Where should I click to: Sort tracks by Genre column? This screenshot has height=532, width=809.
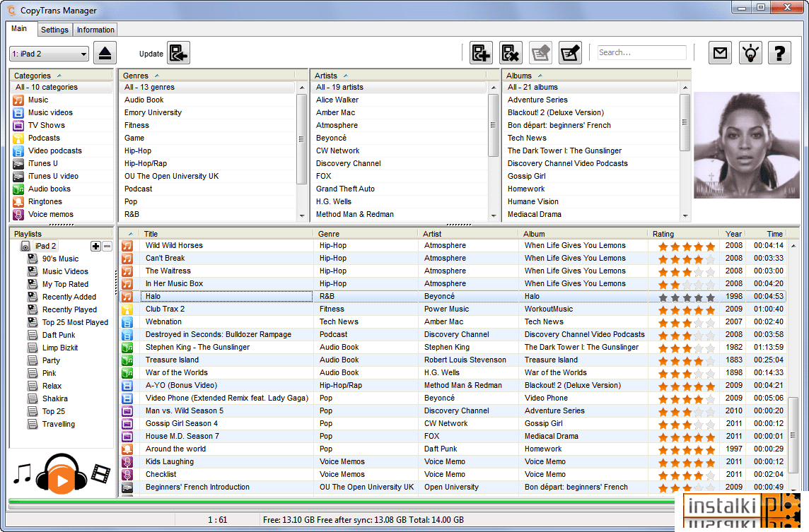366,234
